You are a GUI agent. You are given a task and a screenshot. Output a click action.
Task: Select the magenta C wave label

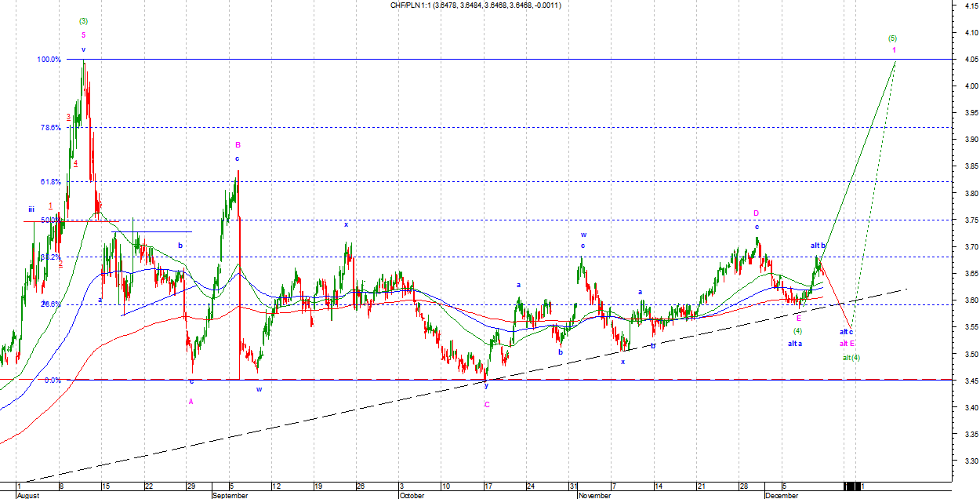tap(486, 405)
